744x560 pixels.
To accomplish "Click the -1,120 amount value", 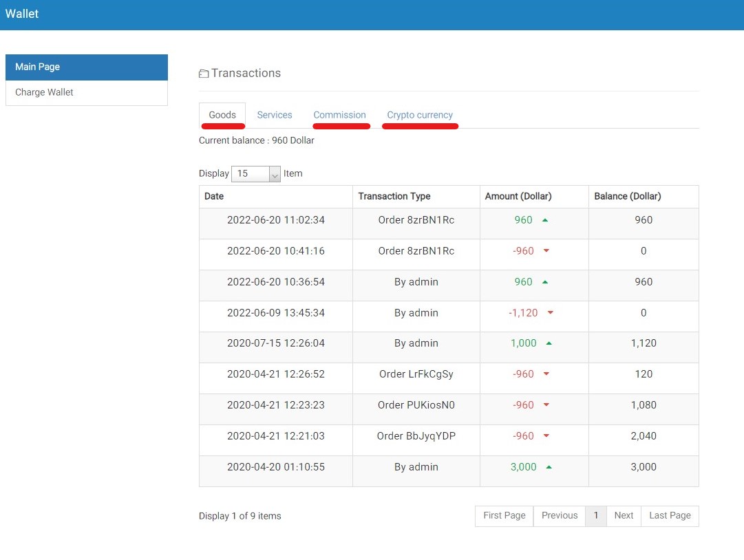I will (523, 313).
